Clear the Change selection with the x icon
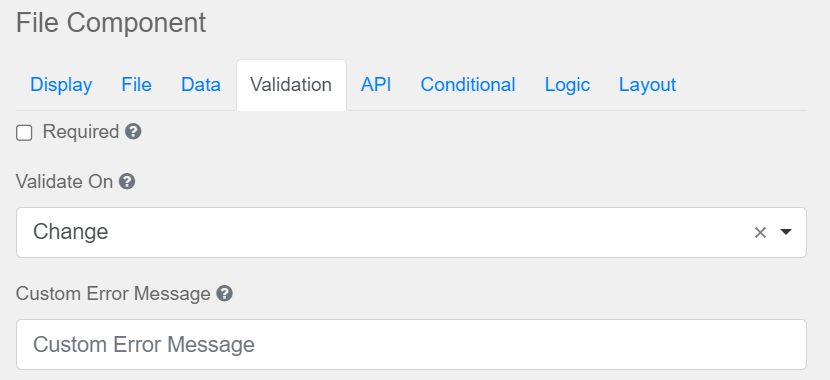The image size is (830, 380). coord(760,232)
